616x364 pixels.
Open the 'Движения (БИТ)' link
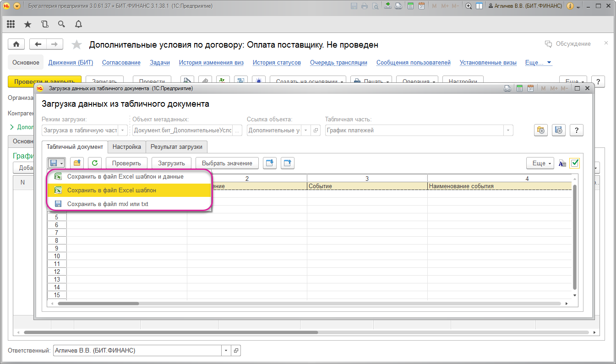(x=71, y=63)
